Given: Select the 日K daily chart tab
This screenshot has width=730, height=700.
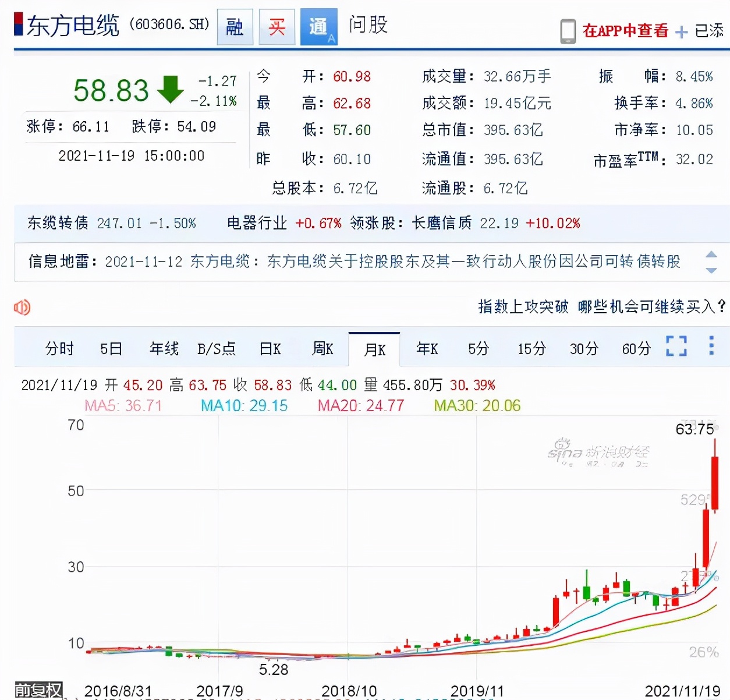Looking at the screenshot, I should point(270,349).
